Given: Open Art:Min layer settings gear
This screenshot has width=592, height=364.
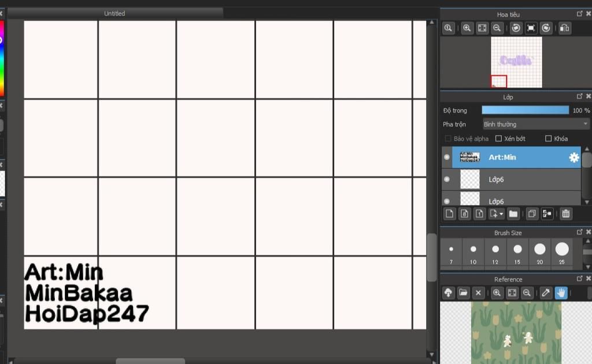Looking at the screenshot, I should [574, 157].
